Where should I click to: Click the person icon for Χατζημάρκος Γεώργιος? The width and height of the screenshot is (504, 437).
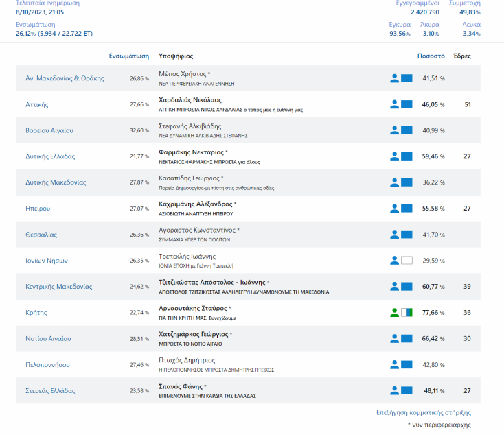pyautogui.click(x=394, y=339)
